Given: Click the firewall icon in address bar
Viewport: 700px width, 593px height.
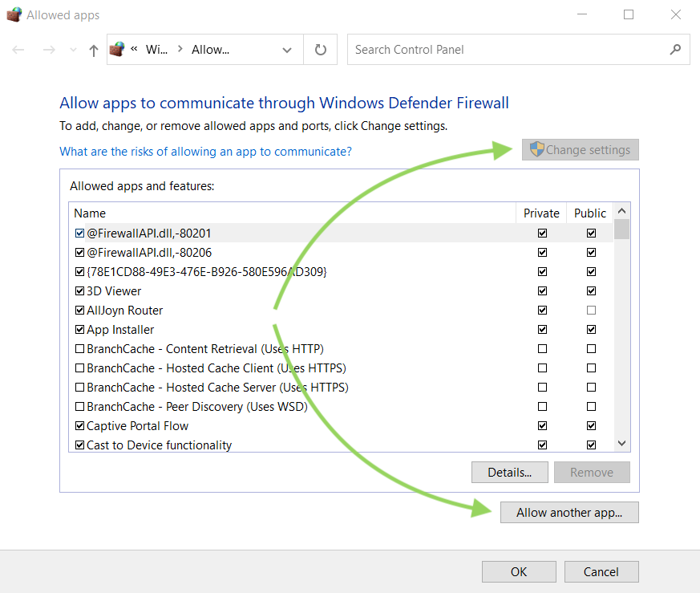Looking at the screenshot, I should click(117, 50).
